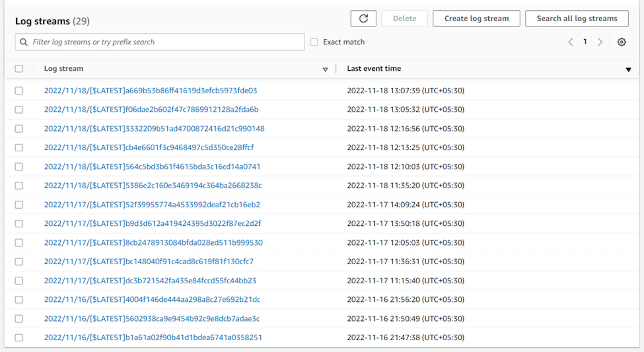The height and width of the screenshot is (352, 644).
Task: Open log stream dc3b721542fa435e84fccd55fc44bb23
Action: point(150,281)
